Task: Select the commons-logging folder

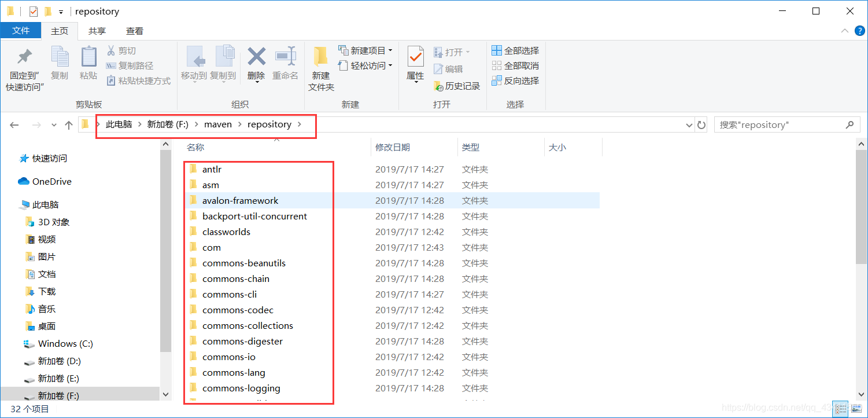Action: point(241,388)
